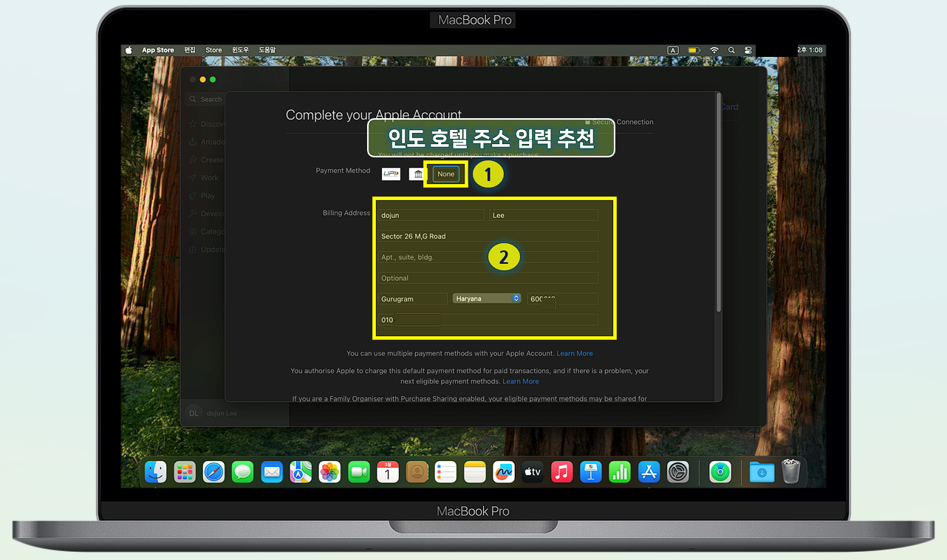Open Music from the Dock

point(561,471)
